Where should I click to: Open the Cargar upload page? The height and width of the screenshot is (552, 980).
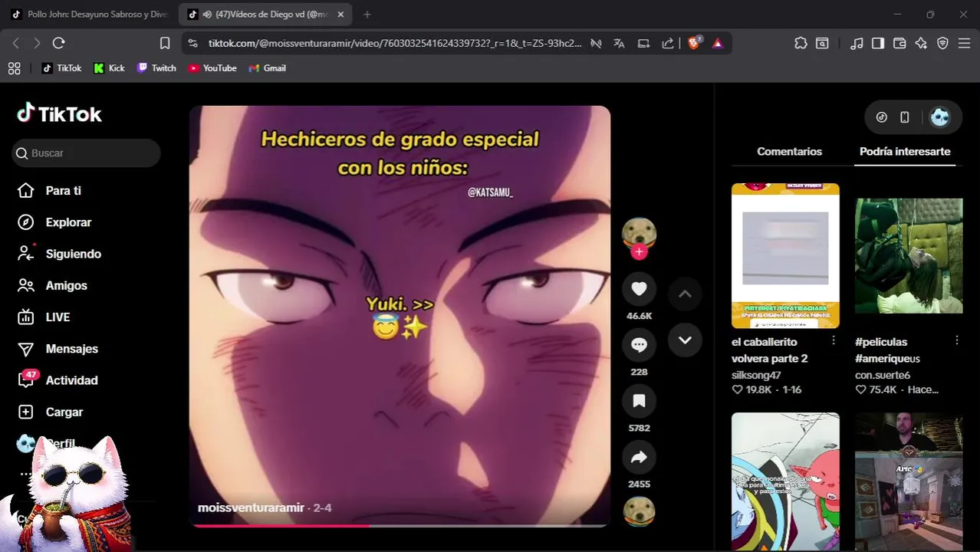click(x=64, y=412)
